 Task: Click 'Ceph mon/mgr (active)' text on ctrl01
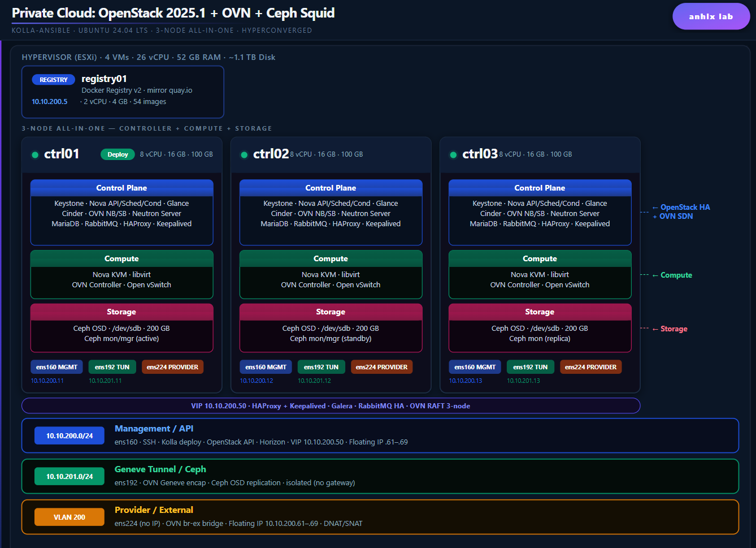click(x=121, y=339)
